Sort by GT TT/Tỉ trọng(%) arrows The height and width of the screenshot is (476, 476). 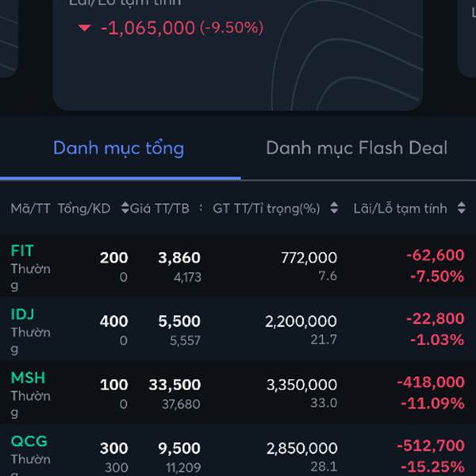pyautogui.click(x=334, y=208)
